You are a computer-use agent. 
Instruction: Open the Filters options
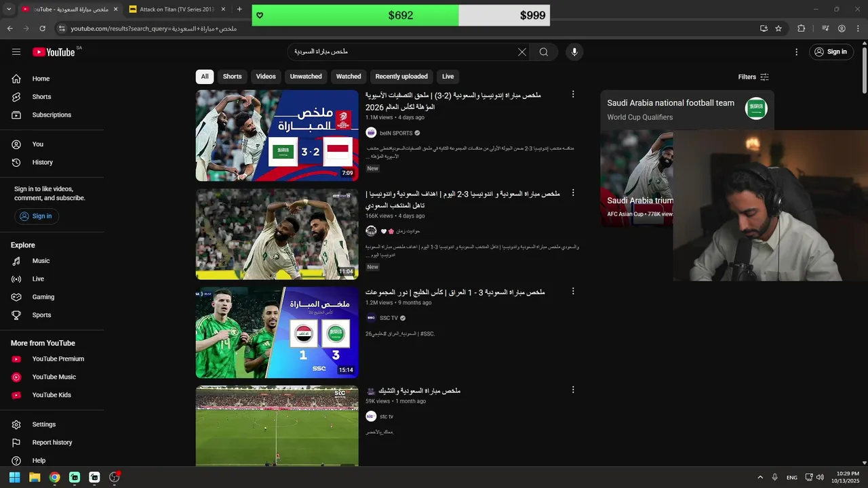pos(753,77)
